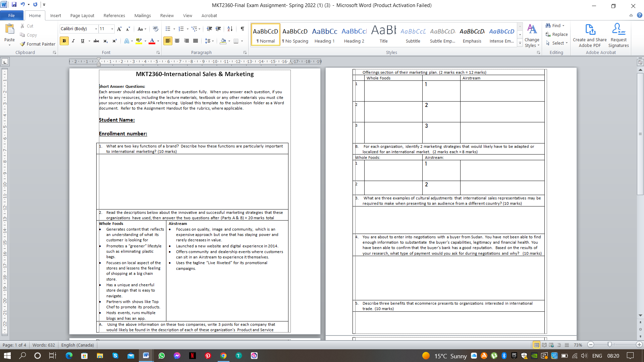Image resolution: width=644 pixels, height=362 pixels.
Task: Toggle Bold formatting
Action: point(64,41)
